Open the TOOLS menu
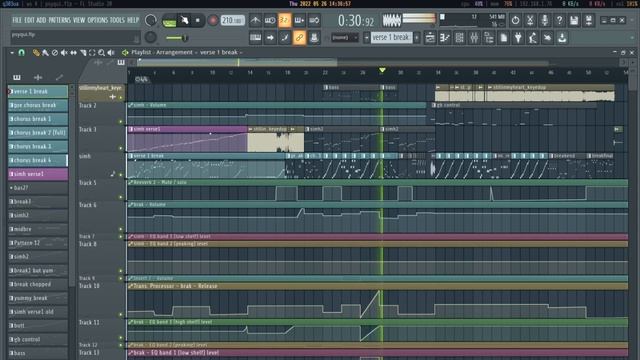The width and height of the screenshot is (640, 360). (x=118, y=20)
